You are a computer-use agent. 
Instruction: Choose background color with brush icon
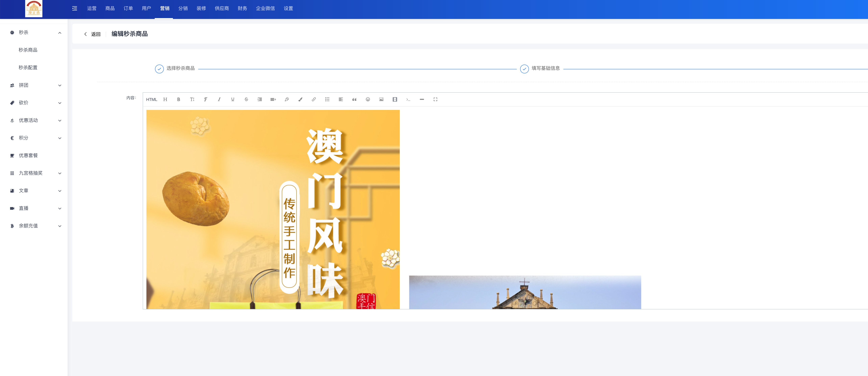click(300, 99)
